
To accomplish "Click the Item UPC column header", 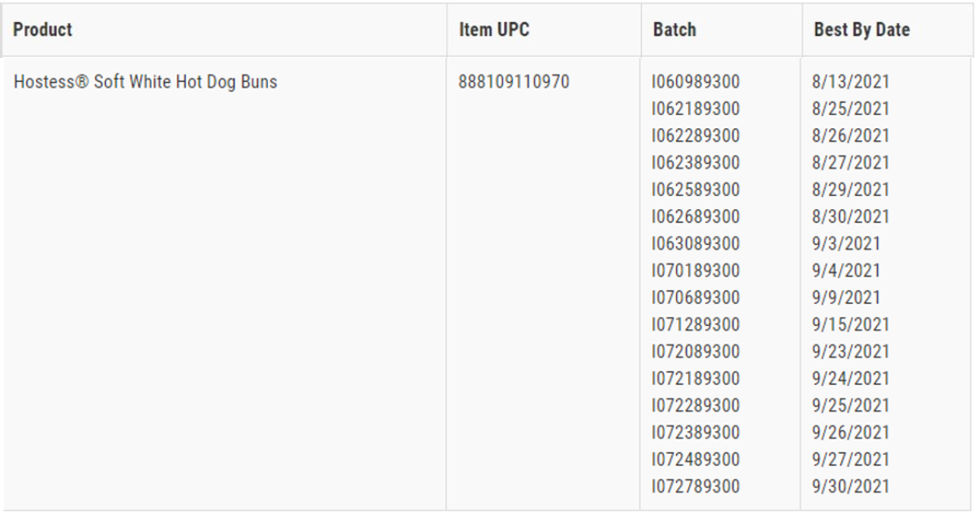I will click(x=494, y=29).
